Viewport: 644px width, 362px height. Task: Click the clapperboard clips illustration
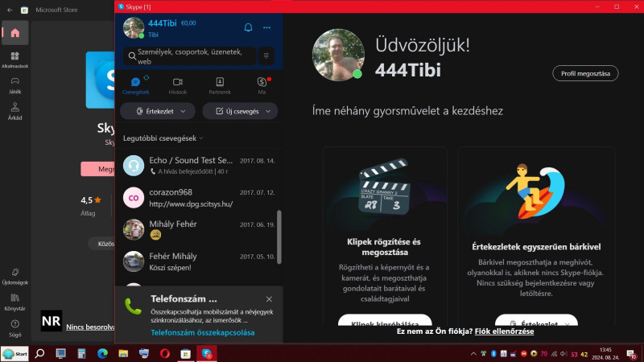[385, 187]
